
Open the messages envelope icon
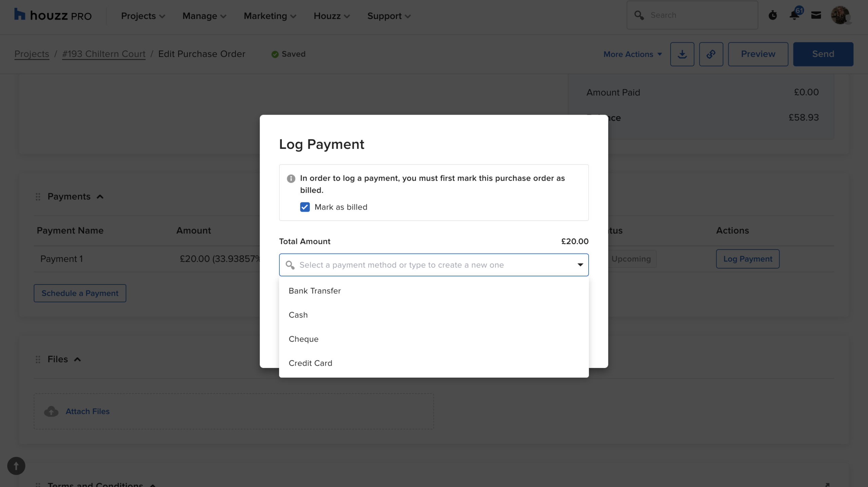tap(816, 15)
